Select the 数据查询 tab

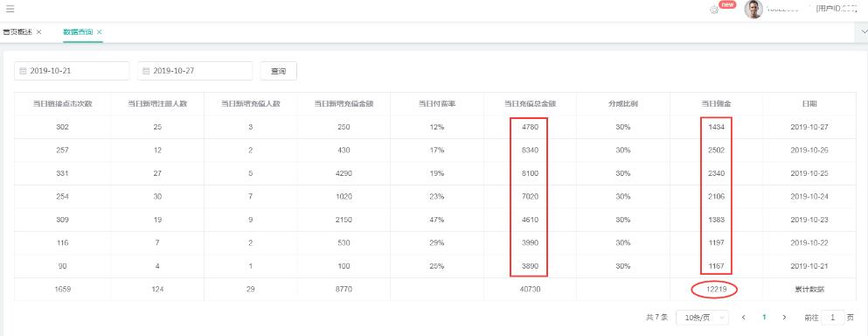tap(78, 32)
